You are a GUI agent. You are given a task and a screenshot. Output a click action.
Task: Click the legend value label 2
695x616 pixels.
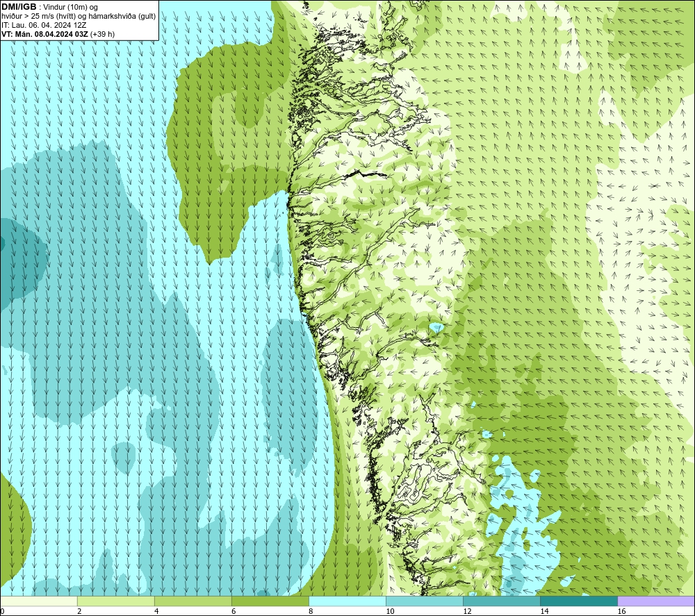click(79, 611)
